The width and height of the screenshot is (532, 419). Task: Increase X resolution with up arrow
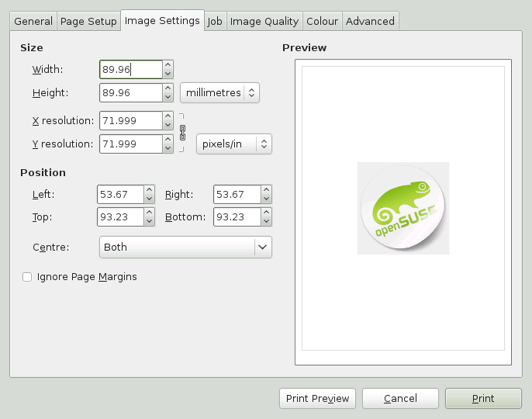point(168,116)
